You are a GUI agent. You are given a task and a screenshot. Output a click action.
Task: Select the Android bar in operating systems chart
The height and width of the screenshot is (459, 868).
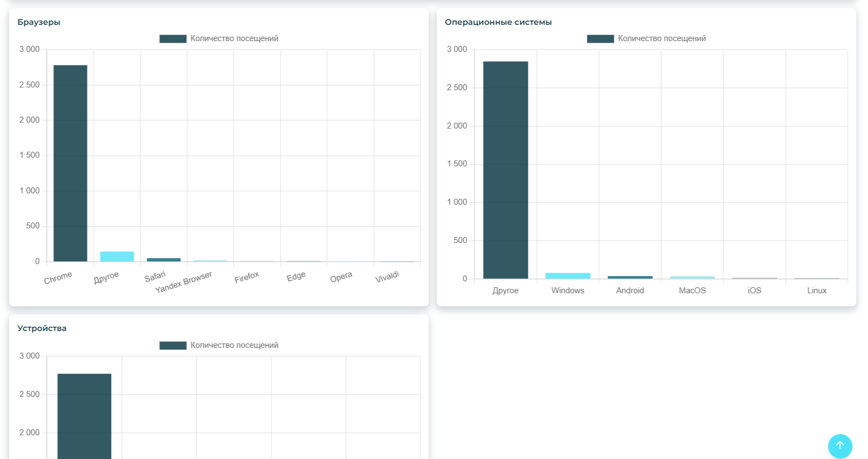630,278
